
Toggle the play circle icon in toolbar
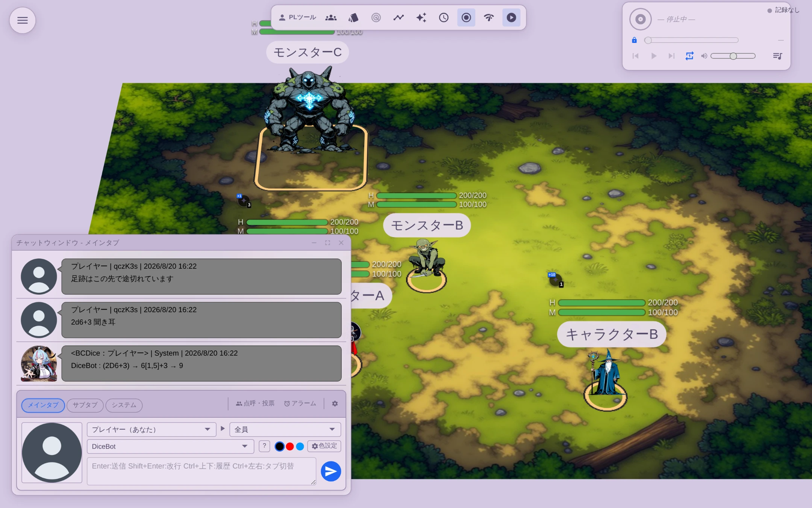pos(511,17)
